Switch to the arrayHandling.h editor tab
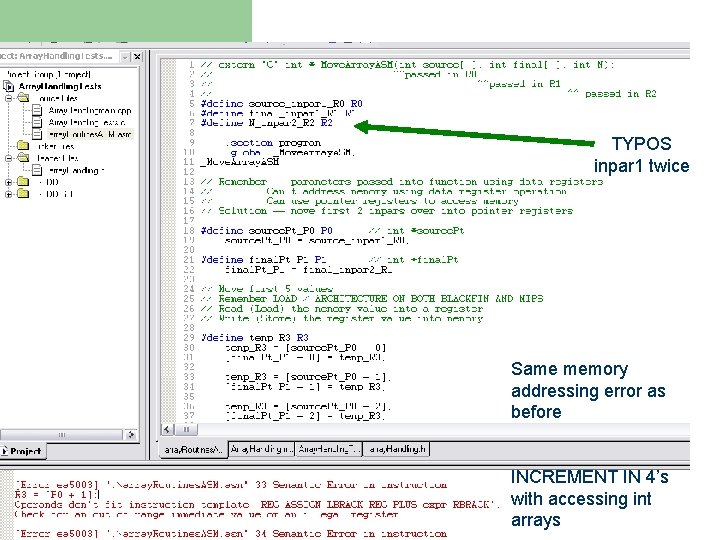The width and height of the screenshot is (720, 540). pyautogui.click(x=397, y=449)
